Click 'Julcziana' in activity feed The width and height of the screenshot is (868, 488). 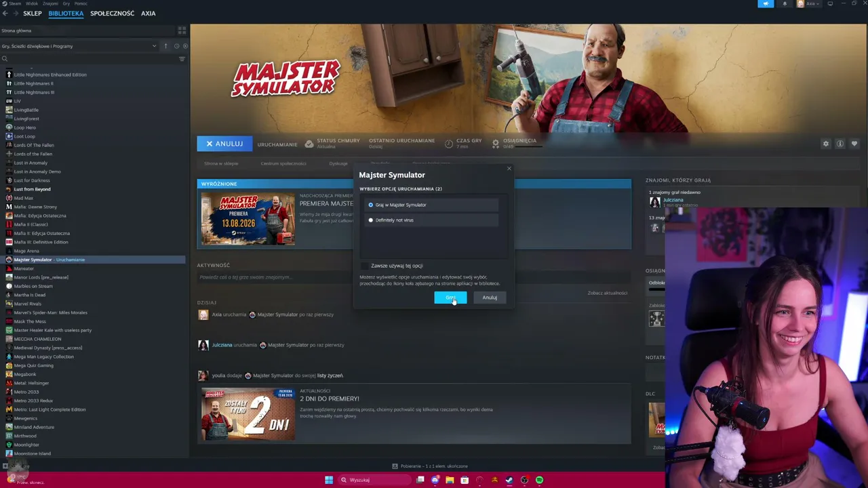221,345
